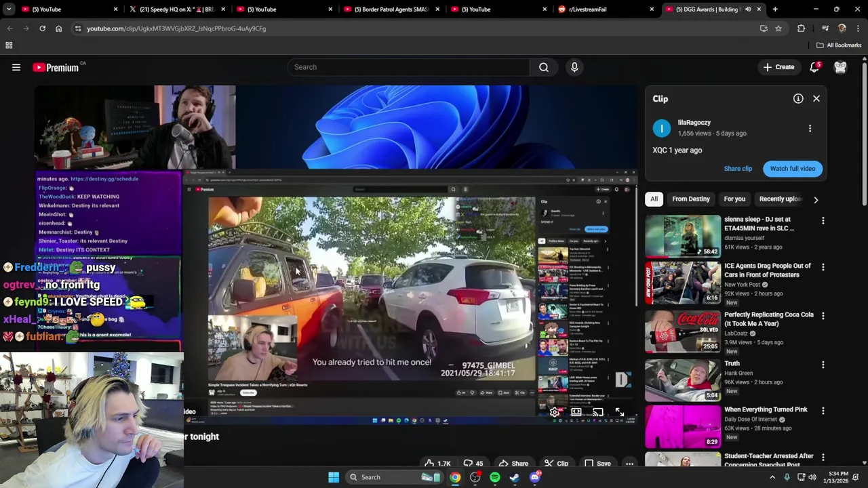
Task: Switch the player to theater mode
Action: point(576,412)
